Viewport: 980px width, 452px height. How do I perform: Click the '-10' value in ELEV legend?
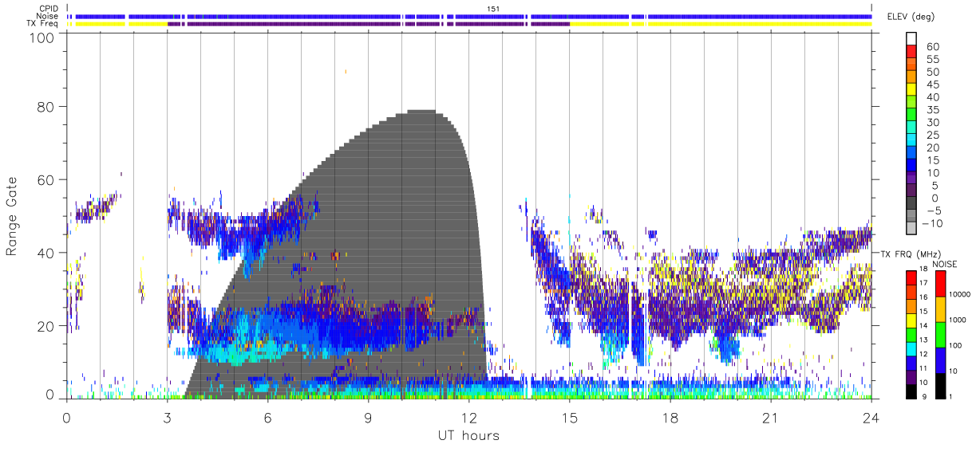(932, 223)
